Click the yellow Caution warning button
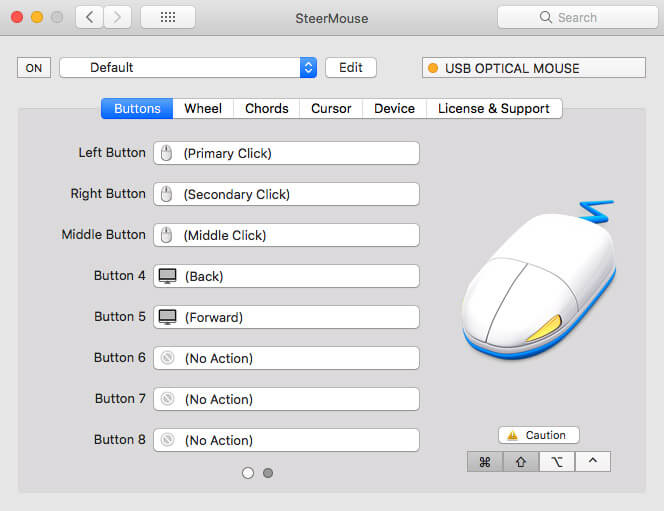 (x=539, y=435)
